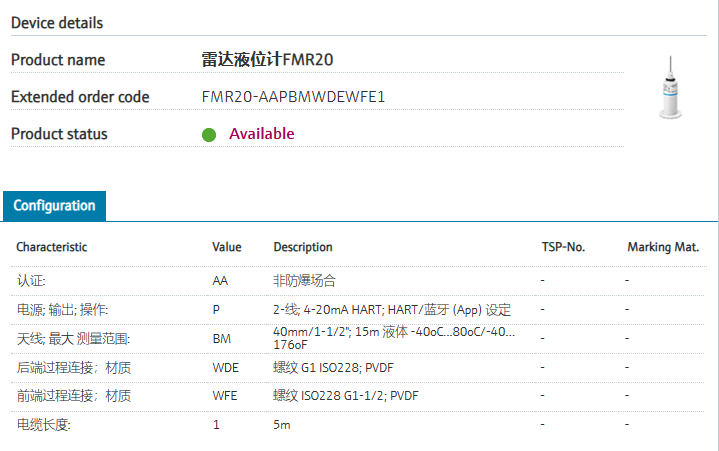This screenshot has height=451, width=719.
Task: Click the BM antenna value cell
Action: click(222, 339)
